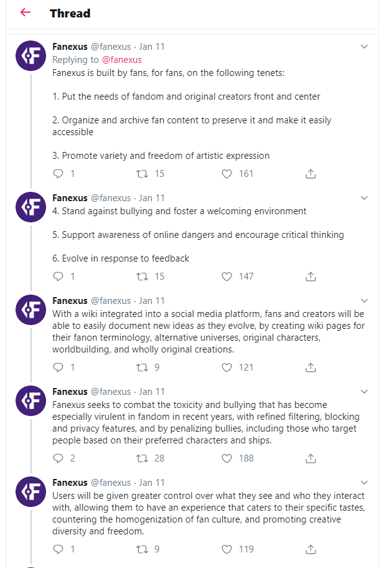Retweet the tweet about greater user control
Viewport: 392px width, 568px height.
(142, 549)
